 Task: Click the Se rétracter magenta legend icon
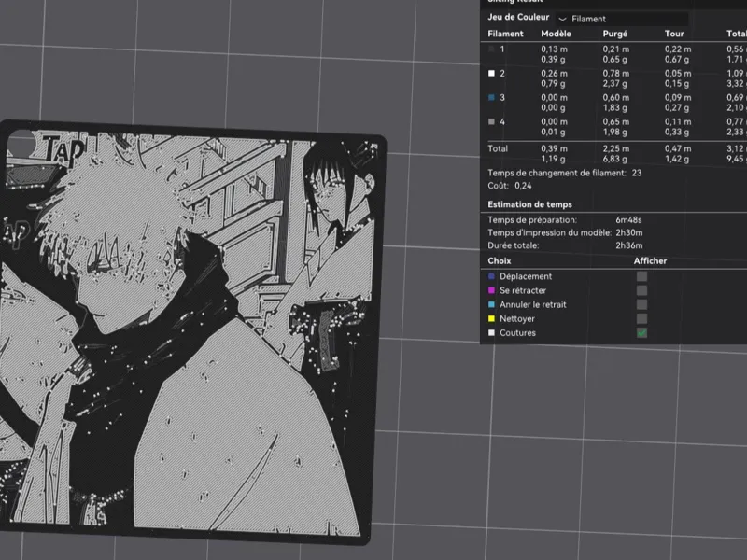coord(492,290)
